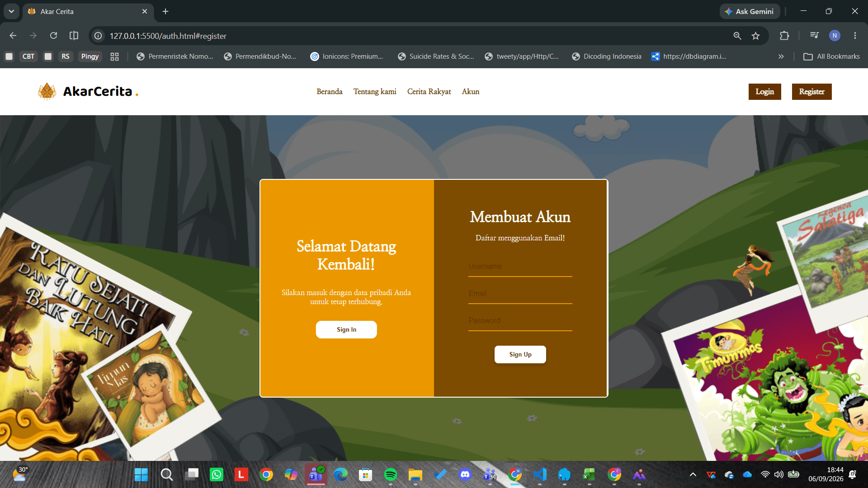Show hidden system tray icons
Viewport: 868px width, 488px height.
(693, 474)
